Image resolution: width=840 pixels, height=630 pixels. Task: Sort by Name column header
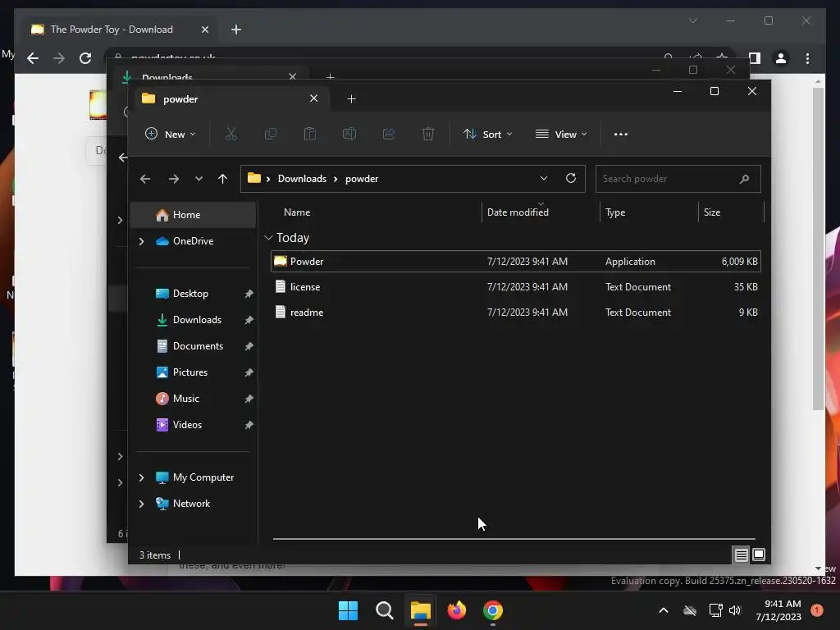click(297, 212)
